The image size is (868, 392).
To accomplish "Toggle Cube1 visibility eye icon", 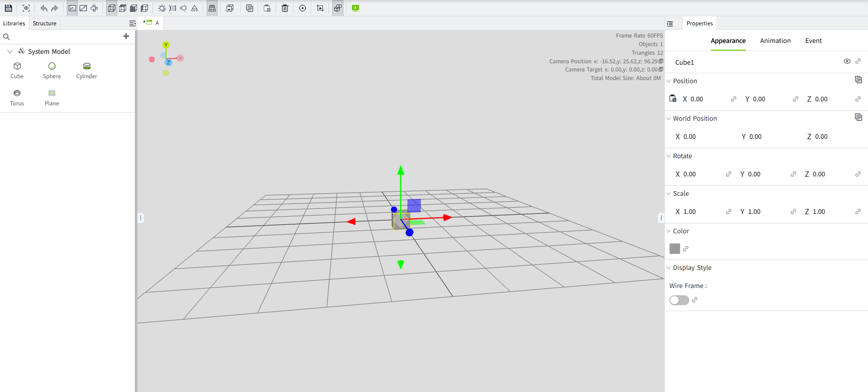I will (847, 61).
